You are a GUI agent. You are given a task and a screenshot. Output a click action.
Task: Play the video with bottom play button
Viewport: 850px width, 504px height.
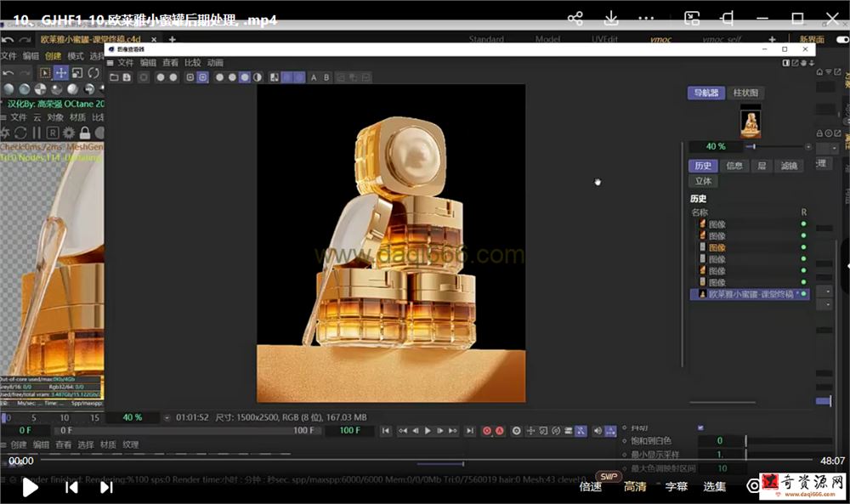point(30,488)
